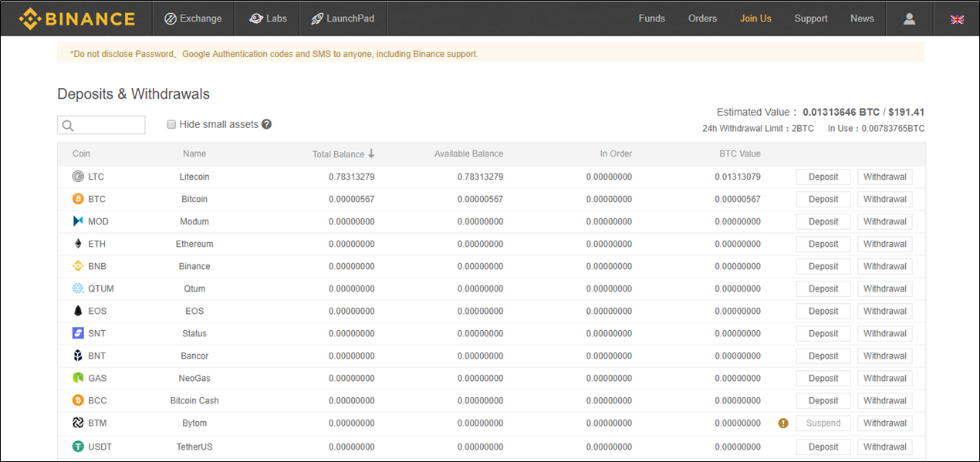The image size is (980, 462).
Task: Go to the Support page
Action: (x=811, y=19)
